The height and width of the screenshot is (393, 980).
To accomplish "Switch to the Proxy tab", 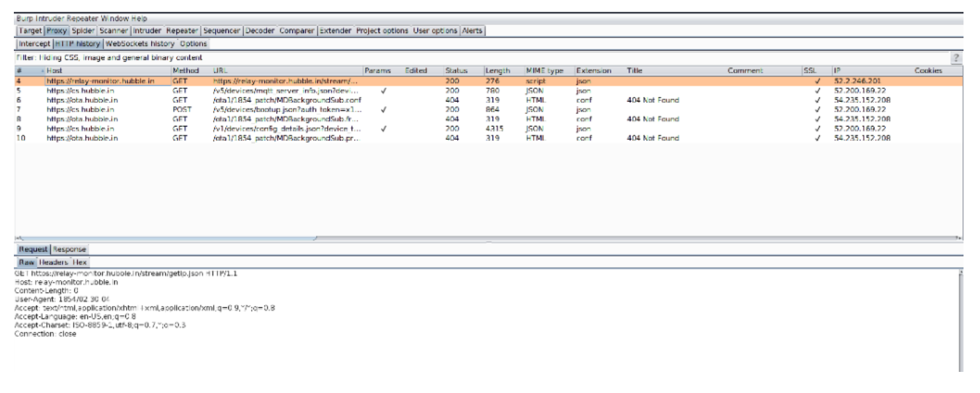I will point(57,31).
